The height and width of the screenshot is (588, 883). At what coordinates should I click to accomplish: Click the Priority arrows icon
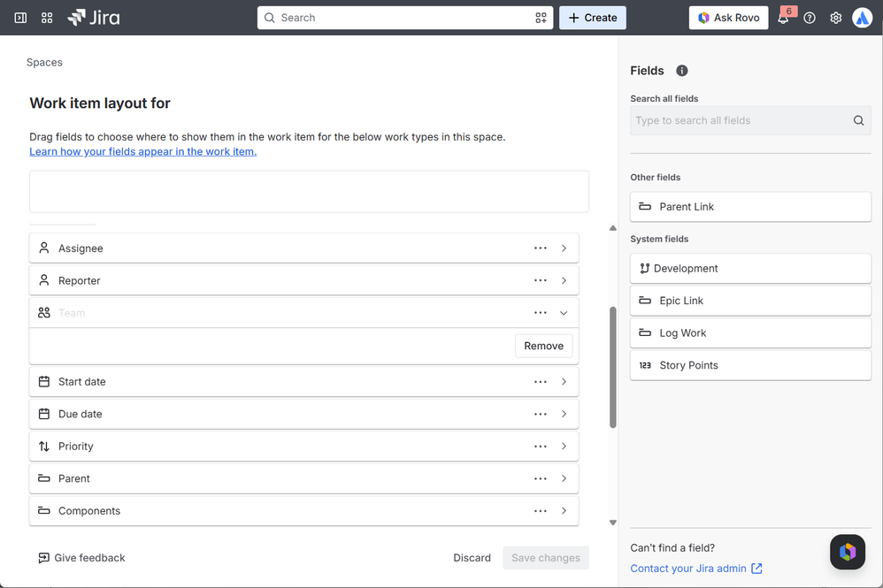tap(44, 447)
